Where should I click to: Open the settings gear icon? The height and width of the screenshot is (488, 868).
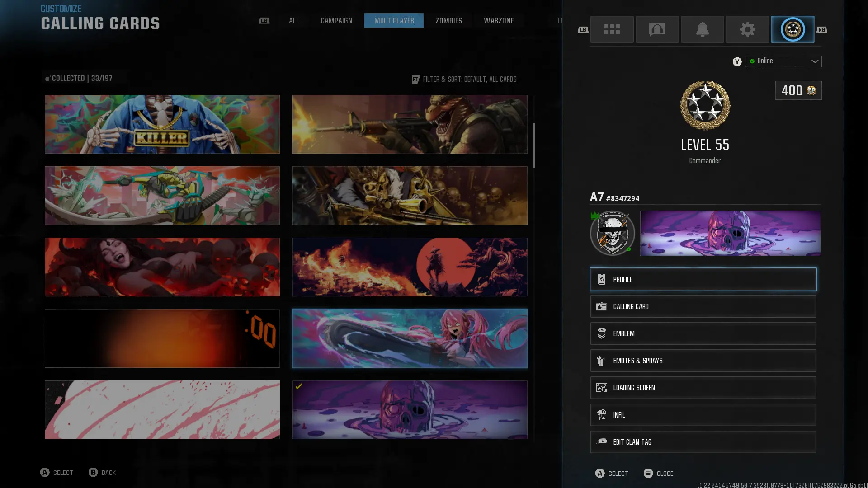click(x=747, y=29)
